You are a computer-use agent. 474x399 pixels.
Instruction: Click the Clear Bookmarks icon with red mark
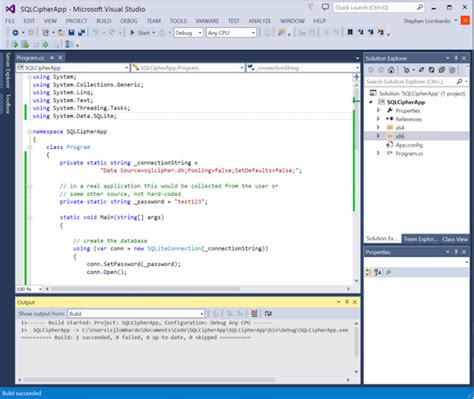click(381, 32)
